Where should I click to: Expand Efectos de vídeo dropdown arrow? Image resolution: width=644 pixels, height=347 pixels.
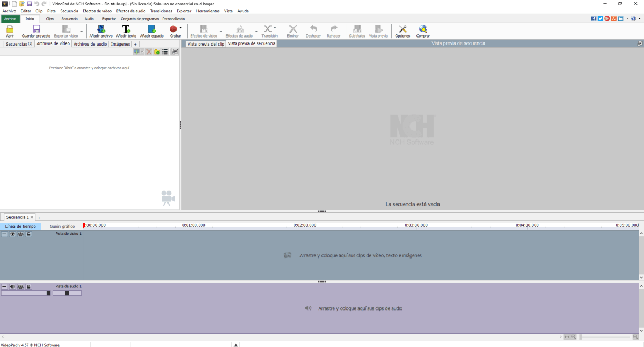221,31
